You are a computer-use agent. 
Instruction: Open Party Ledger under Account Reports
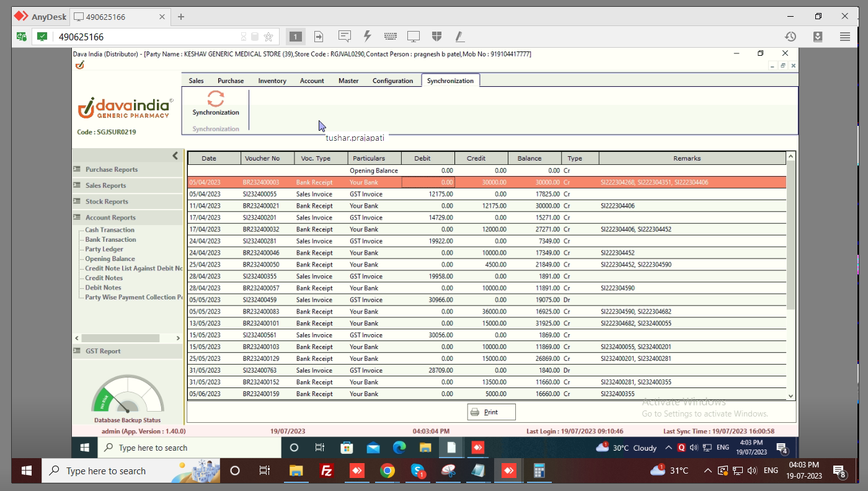click(104, 249)
